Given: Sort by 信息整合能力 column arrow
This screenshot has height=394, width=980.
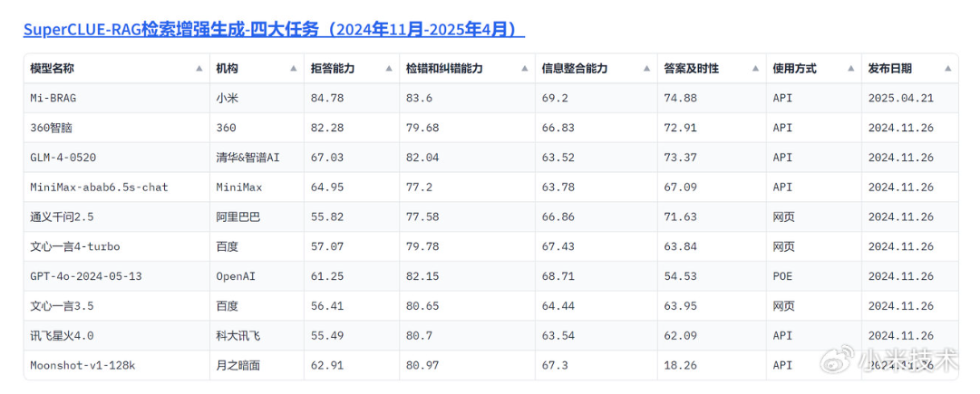Looking at the screenshot, I should (646, 69).
